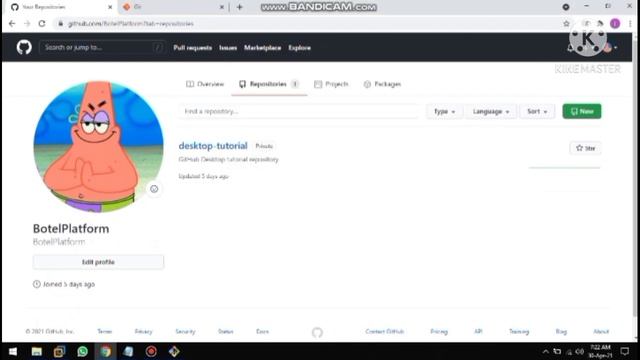The height and width of the screenshot is (360, 640).
Task: Open the Security footer link
Action: (185, 331)
